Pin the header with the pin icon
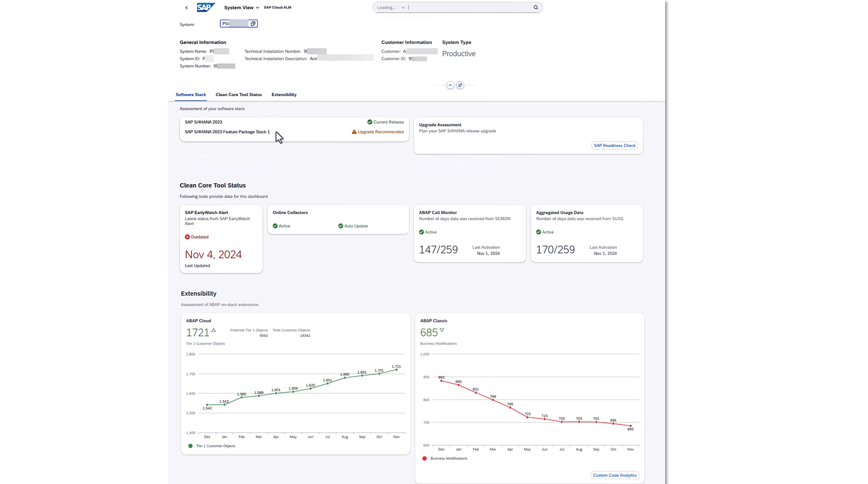Image resolution: width=868 pixels, height=484 pixels. [x=460, y=85]
